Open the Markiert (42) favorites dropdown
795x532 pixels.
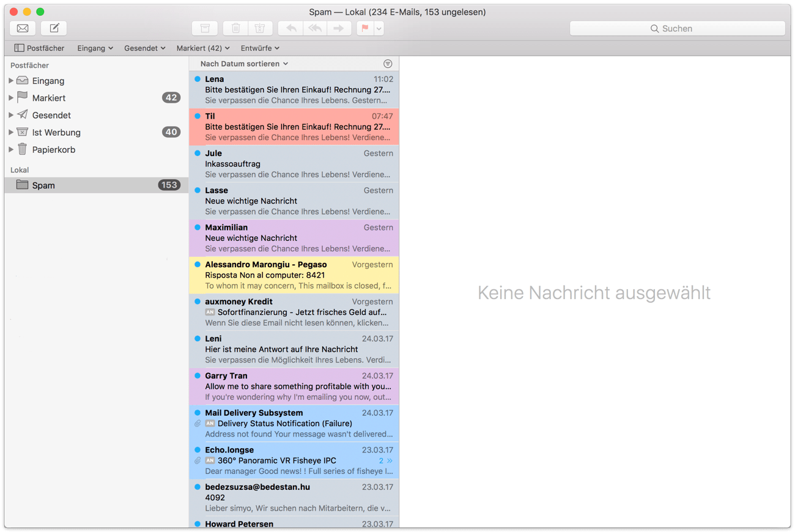point(203,48)
